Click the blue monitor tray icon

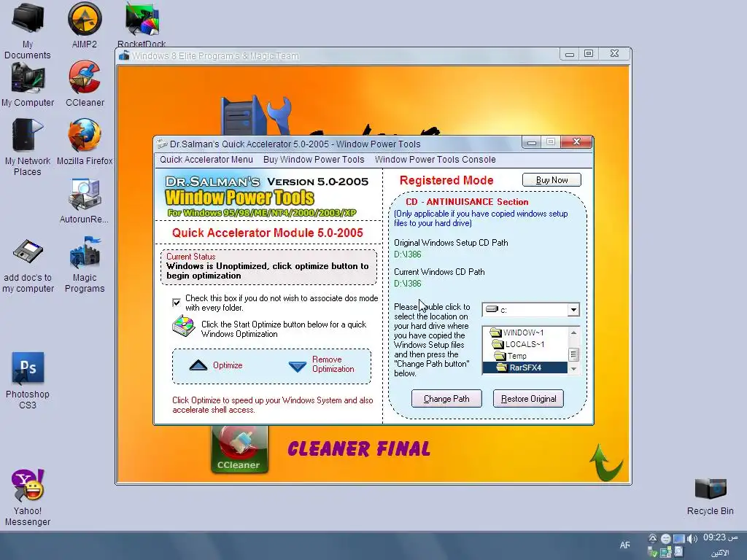coord(679,539)
